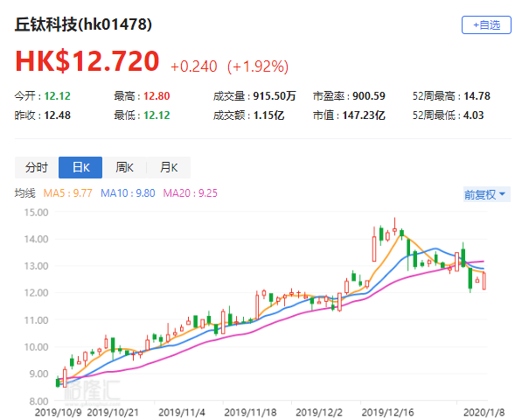
Task: Click the 昨收 previous close 12.48
Action: coord(57,115)
